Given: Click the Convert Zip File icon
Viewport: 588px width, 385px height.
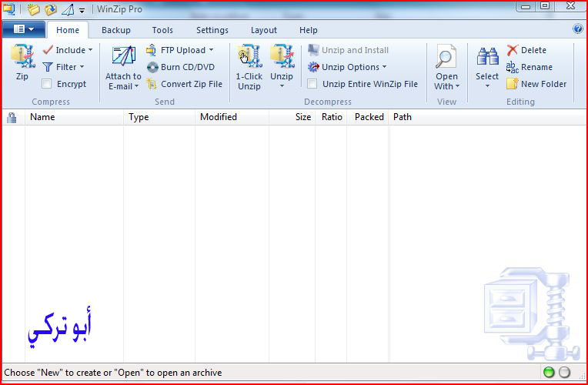Looking at the screenshot, I should (x=152, y=84).
